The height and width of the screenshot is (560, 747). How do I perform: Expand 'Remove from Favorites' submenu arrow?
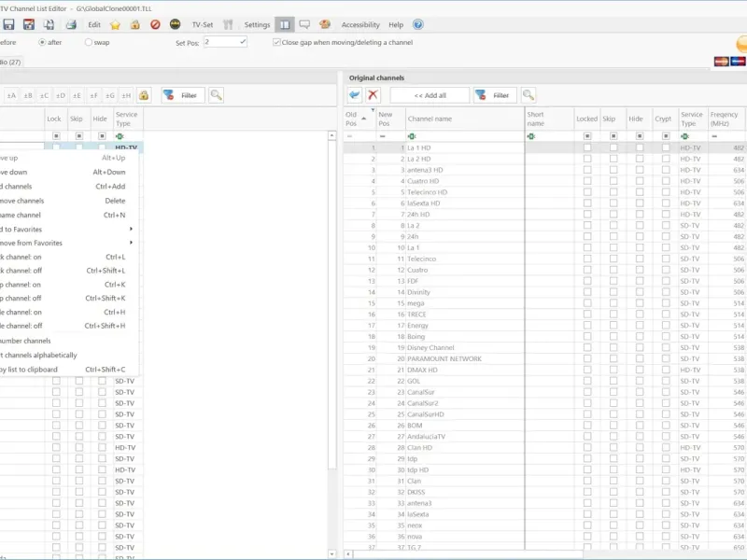131,243
